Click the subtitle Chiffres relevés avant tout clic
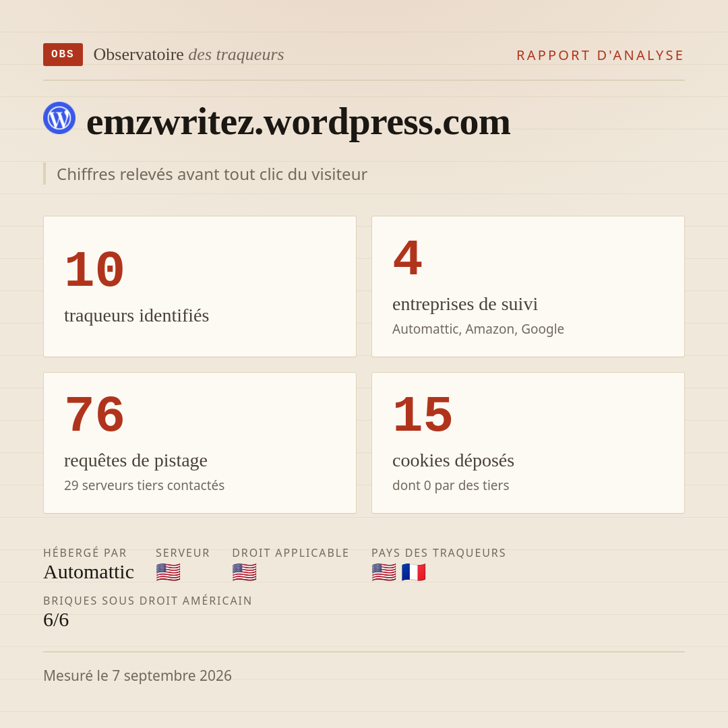 (212, 174)
